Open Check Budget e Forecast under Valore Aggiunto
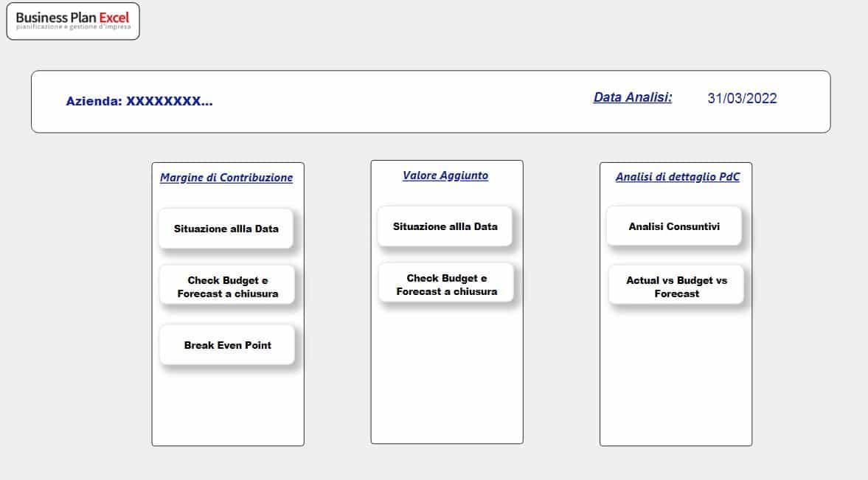The width and height of the screenshot is (868, 480). 446,285
